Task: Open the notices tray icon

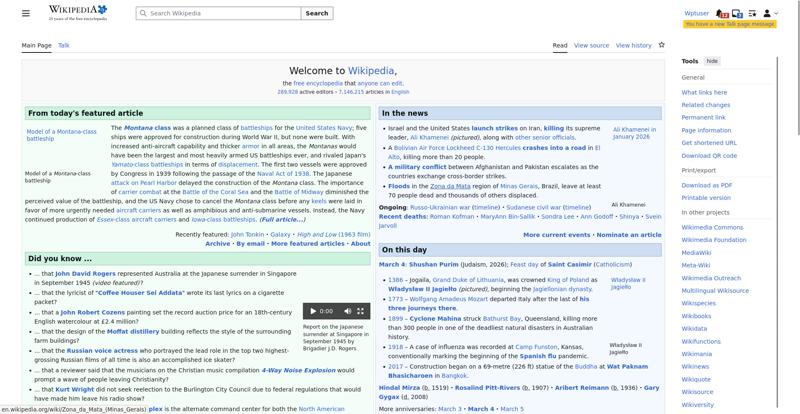Action: click(x=737, y=13)
